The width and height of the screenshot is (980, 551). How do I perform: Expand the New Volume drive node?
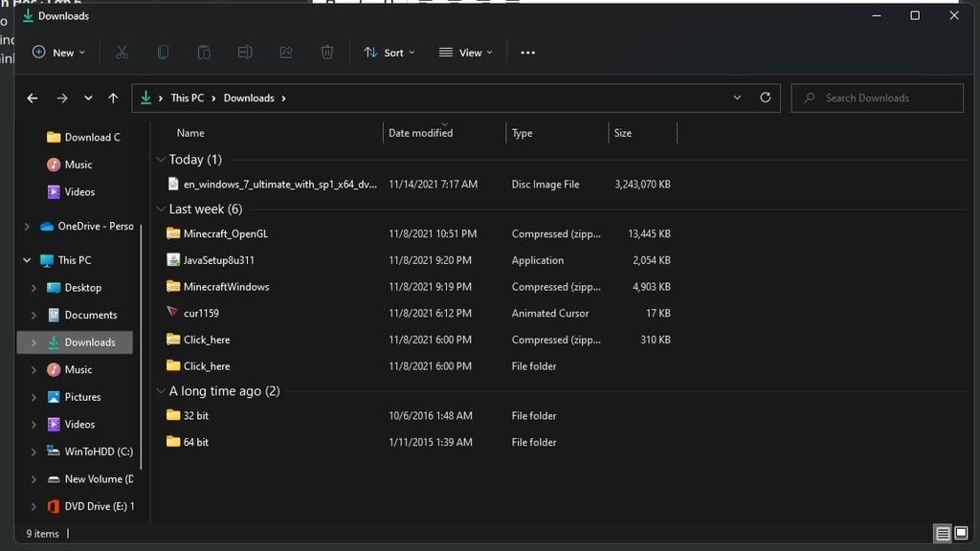tap(33, 479)
